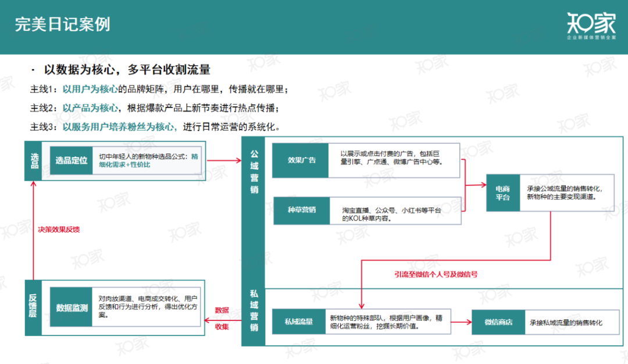Select the 主线1 line about 品牌矩阵
Image resolution: width=628 pixels, height=364 pixels.
pos(159,89)
